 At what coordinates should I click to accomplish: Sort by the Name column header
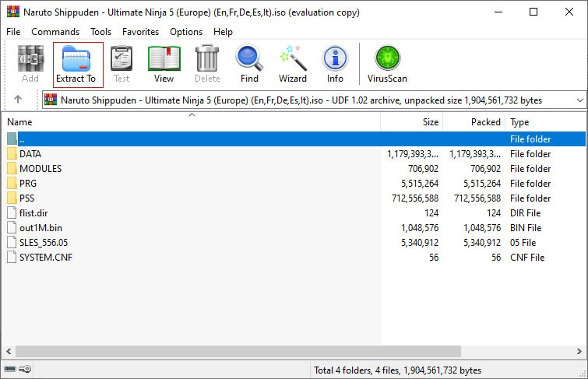click(x=192, y=122)
